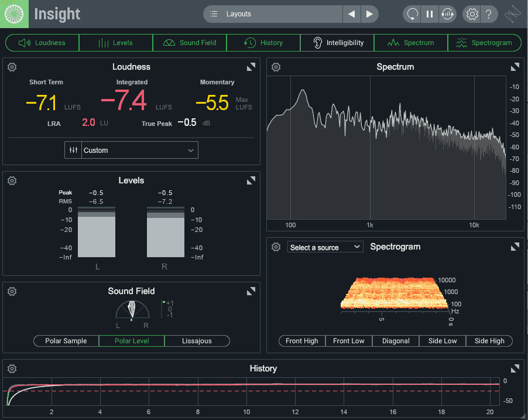Open Spectrogram panel settings gear

276,247
